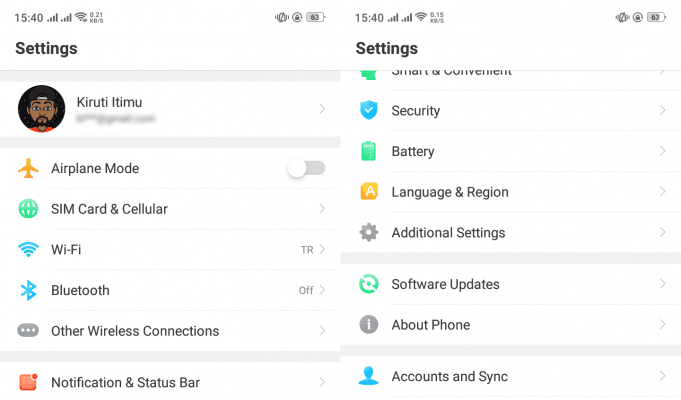Tap the orange airplane icon
Screen dimensions: 681x400
[28, 168]
